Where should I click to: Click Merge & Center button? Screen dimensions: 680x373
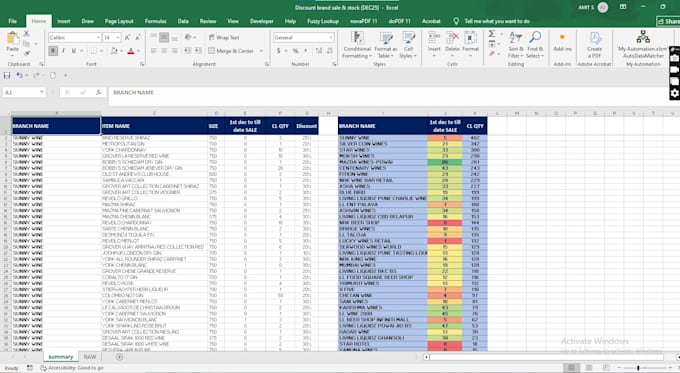[232, 51]
